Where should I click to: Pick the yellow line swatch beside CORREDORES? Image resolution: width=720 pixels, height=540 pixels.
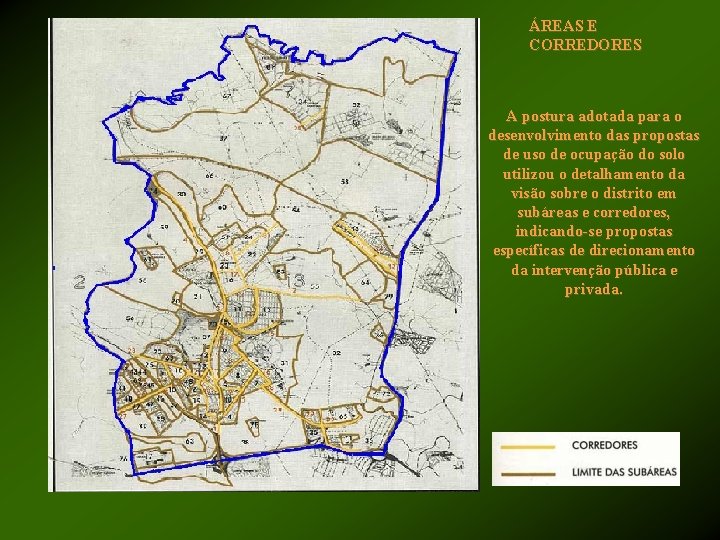coord(528,447)
